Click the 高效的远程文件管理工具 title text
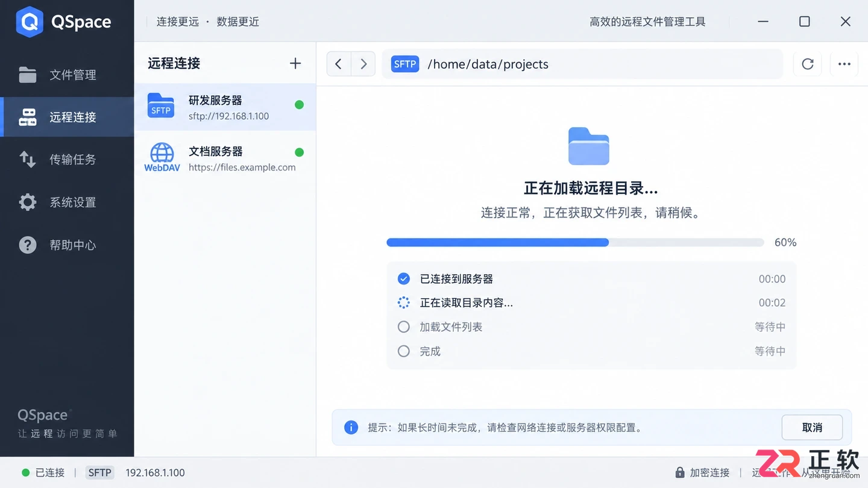The image size is (868, 488). click(x=647, y=22)
